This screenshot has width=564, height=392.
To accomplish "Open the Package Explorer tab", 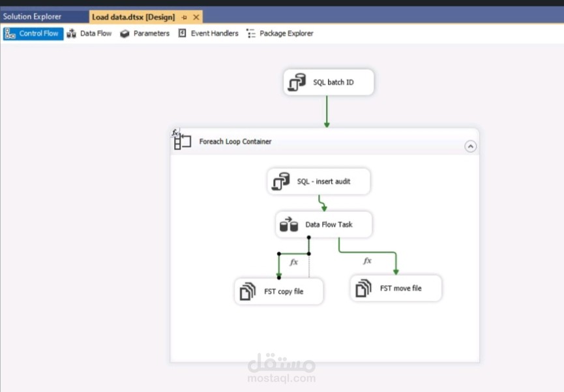I will pos(280,33).
